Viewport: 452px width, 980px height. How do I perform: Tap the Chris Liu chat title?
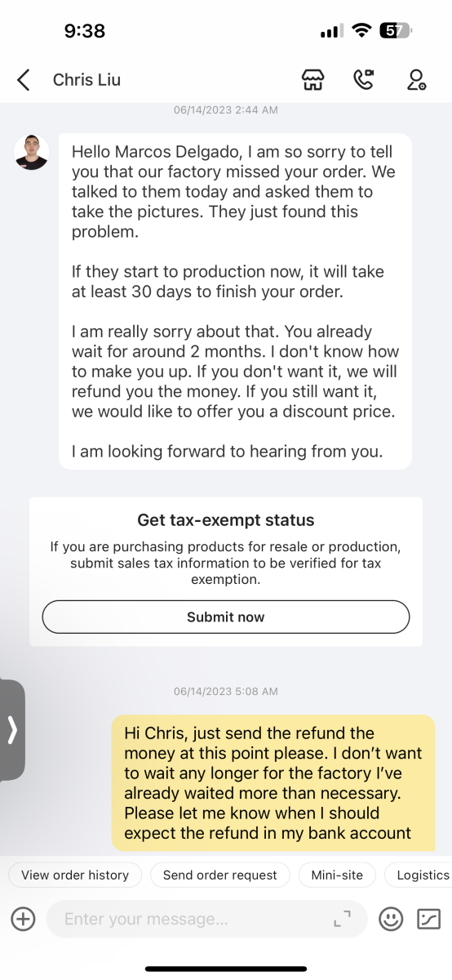click(87, 79)
